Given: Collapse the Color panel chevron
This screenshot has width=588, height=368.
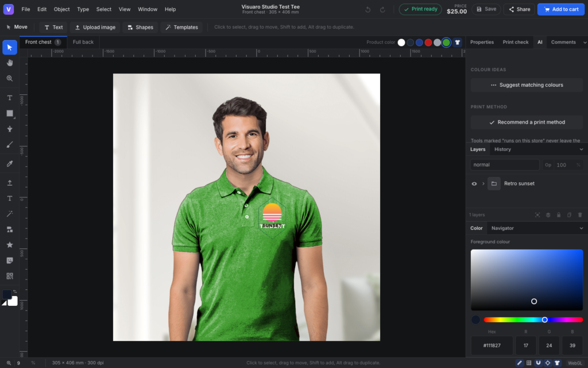Looking at the screenshot, I should tap(581, 228).
